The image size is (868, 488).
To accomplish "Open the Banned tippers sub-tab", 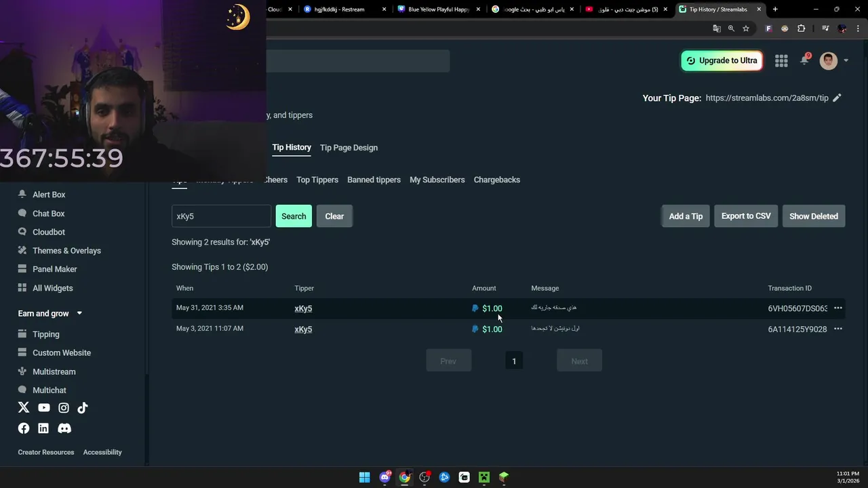I will [x=374, y=180].
